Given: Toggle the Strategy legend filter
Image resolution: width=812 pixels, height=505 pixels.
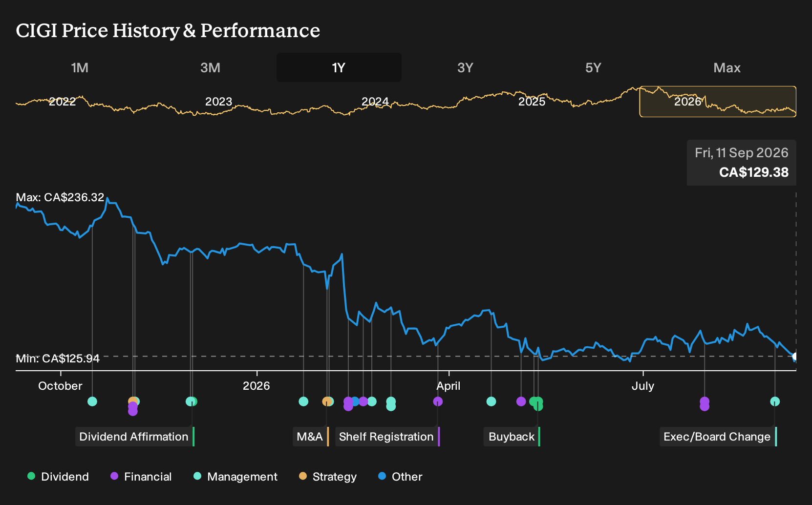Looking at the screenshot, I should [328, 477].
